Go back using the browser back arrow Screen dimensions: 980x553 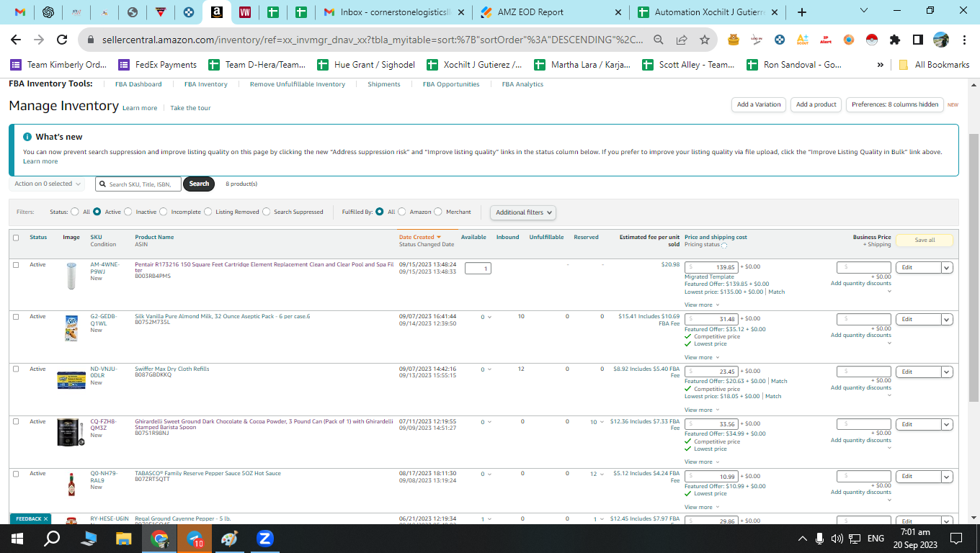coord(16,40)
